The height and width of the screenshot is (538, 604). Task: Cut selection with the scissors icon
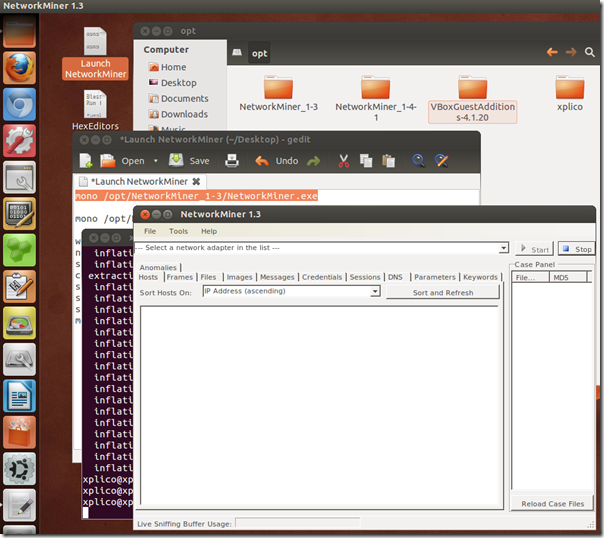click(x=344, y=161)
